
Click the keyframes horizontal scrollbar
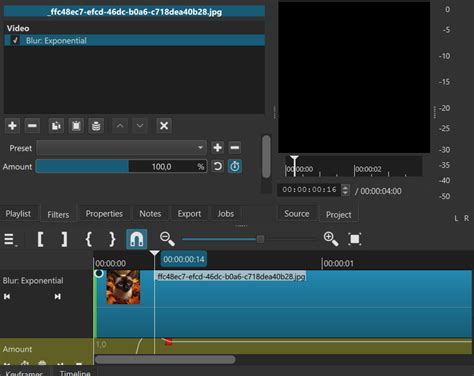[x=165, y=359]
